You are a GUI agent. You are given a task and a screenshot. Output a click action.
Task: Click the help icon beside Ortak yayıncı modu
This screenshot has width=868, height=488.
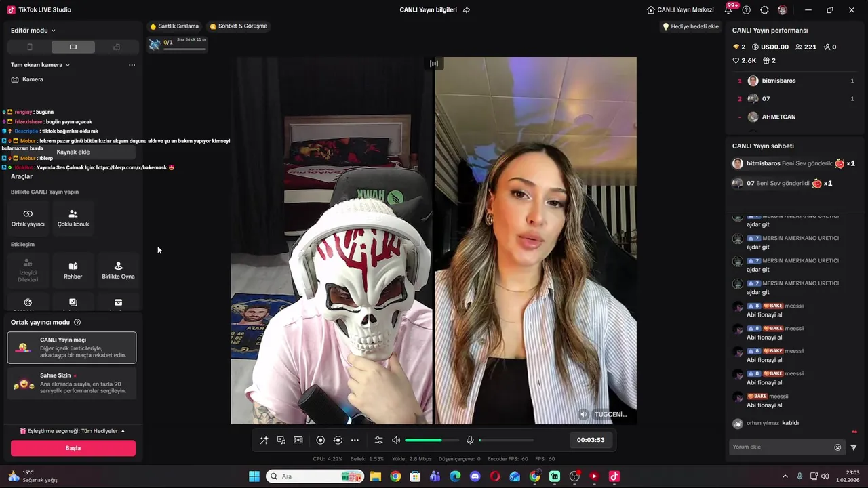(77, 323)
